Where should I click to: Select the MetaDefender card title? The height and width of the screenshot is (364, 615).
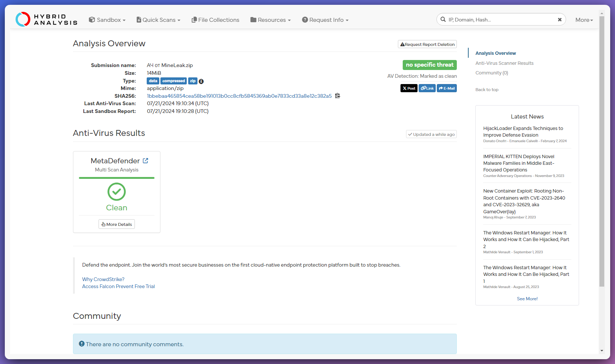(115, 161)
